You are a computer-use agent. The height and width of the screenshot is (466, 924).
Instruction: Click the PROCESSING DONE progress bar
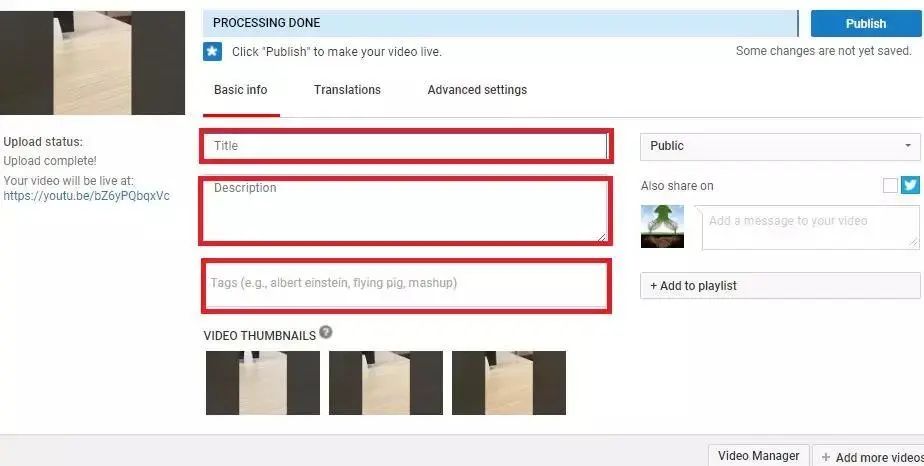coord(500,23)
